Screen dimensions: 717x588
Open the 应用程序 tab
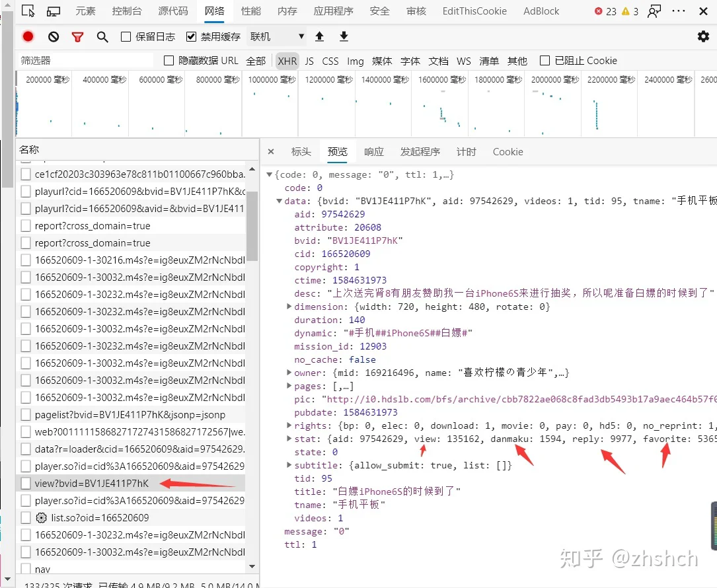[x=333, y=11]
